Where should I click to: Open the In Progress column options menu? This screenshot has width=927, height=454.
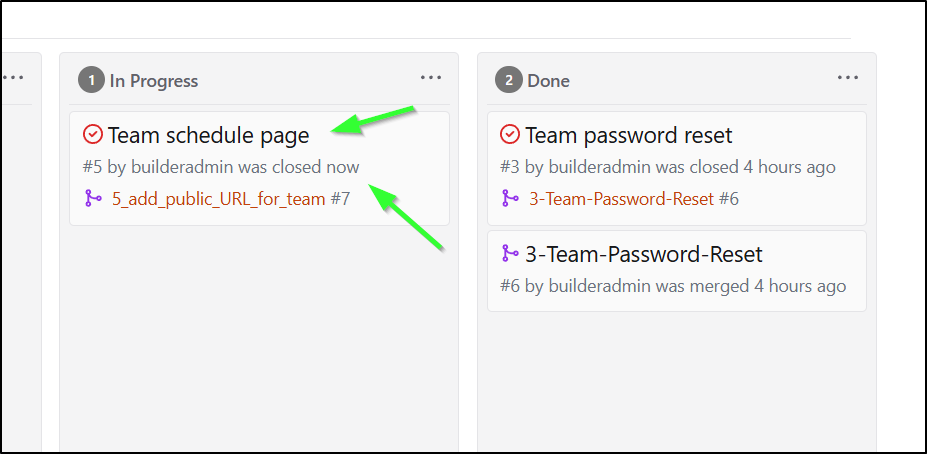click(431, 77)
